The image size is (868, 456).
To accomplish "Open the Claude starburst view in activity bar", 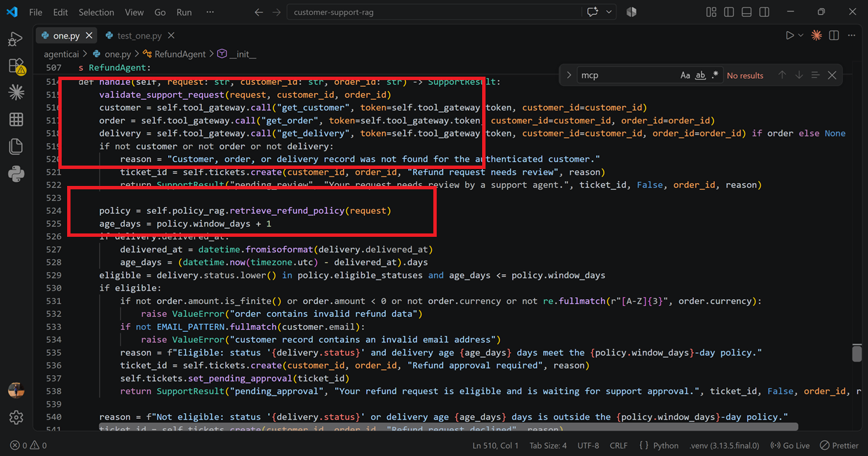I will click(16, 92).
